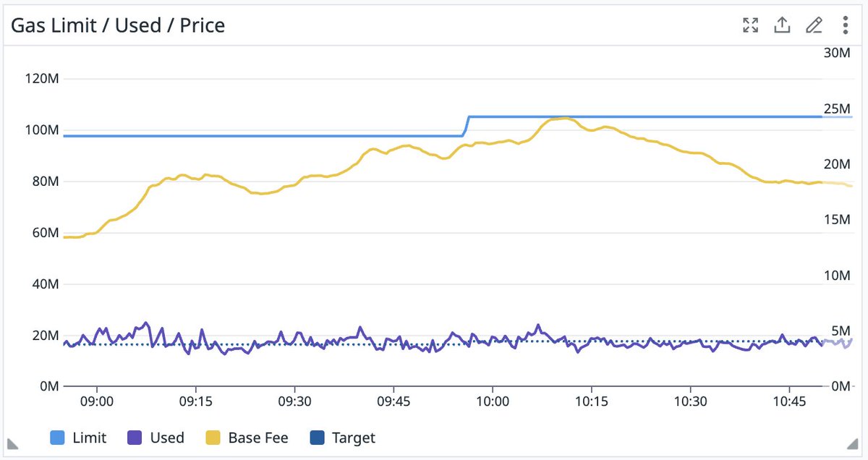Click the export/share upload icon
868x460 pixels.
click(782, 25)
